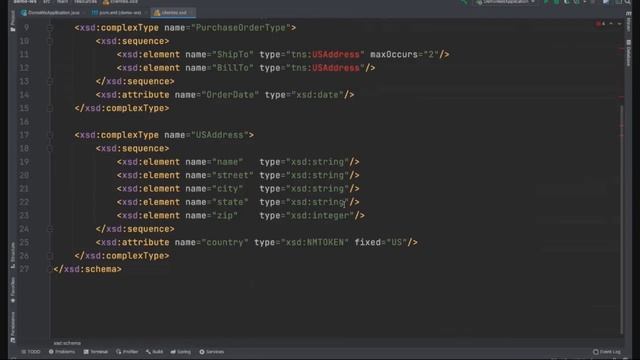Open the Terminal tool window

96,351
